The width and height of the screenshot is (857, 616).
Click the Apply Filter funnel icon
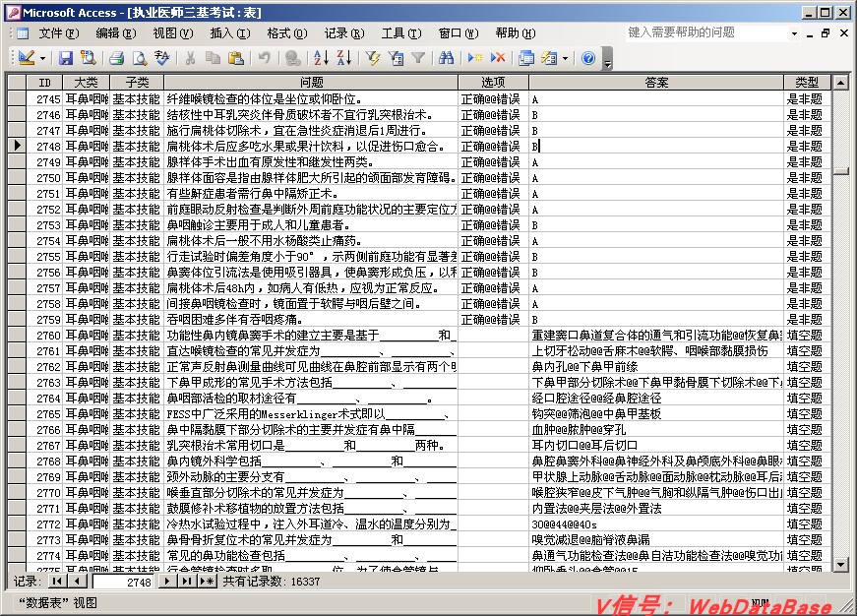(x=418, y=57)
